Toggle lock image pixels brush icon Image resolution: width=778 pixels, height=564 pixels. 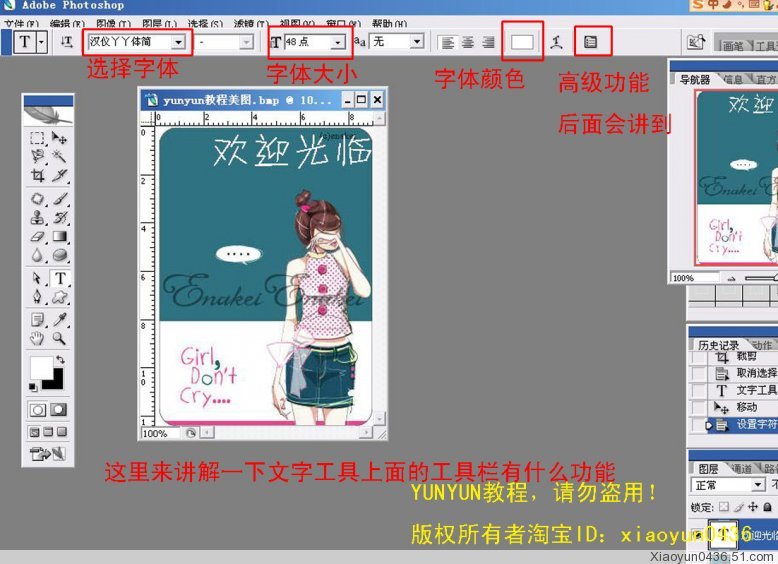click(x=739, y=506)
